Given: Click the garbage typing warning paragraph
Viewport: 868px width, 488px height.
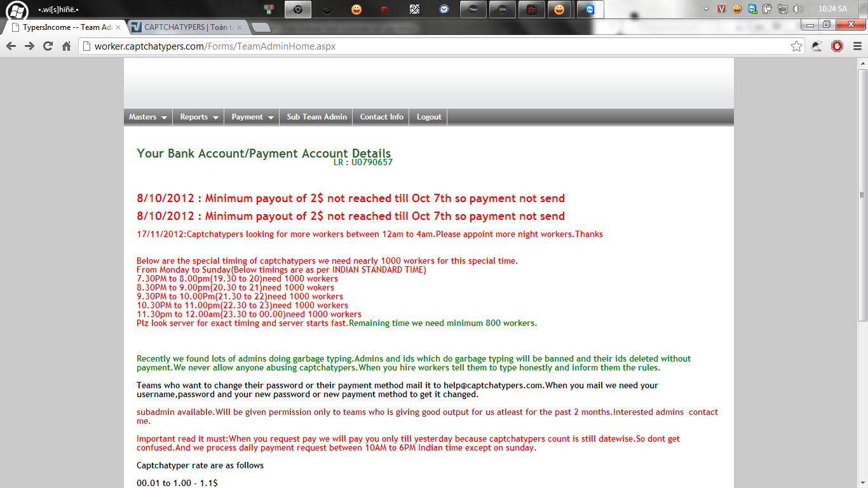Looking at the screenshot, I should point(414,363).
